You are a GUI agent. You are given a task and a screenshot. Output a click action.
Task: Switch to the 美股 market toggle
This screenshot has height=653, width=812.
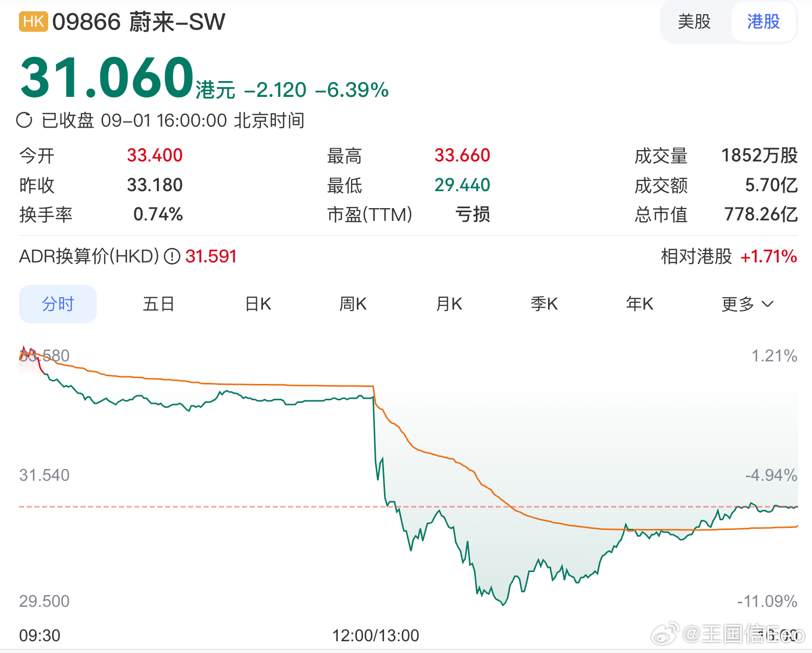694,22
